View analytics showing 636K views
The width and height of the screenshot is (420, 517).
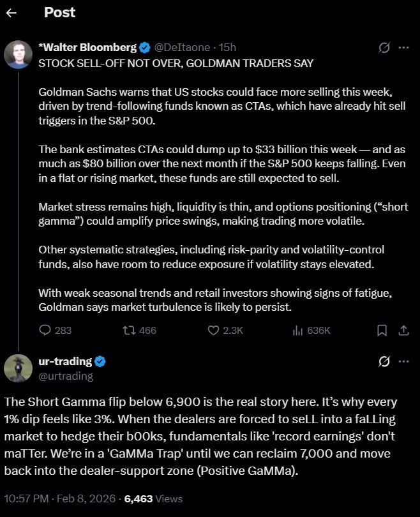tap(297, 330)
